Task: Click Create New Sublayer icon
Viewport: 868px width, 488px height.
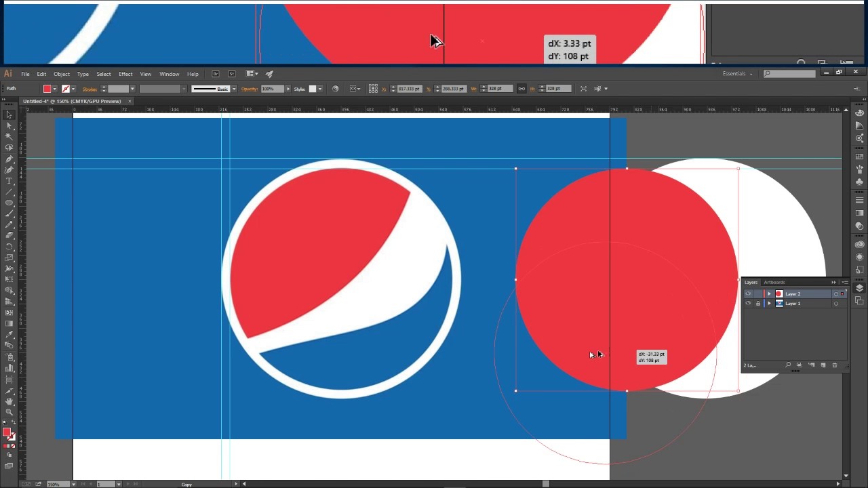Action: click(812, 365)
